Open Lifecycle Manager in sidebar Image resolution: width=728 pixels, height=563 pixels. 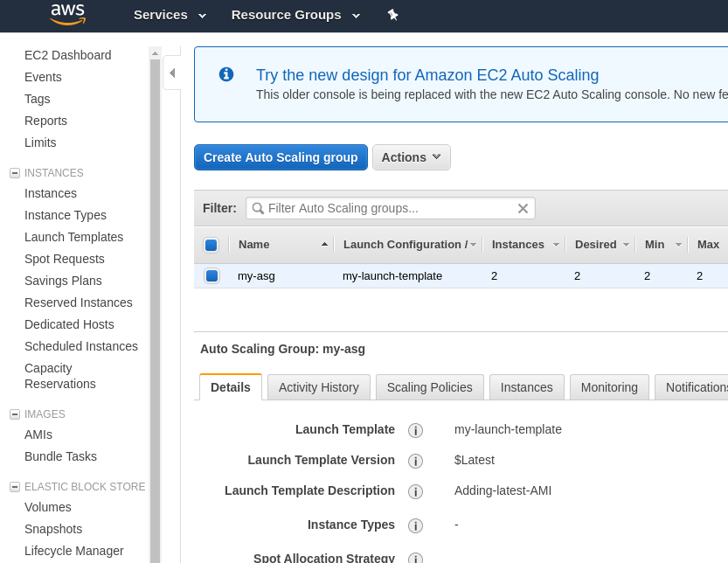(x=73, y=551)
